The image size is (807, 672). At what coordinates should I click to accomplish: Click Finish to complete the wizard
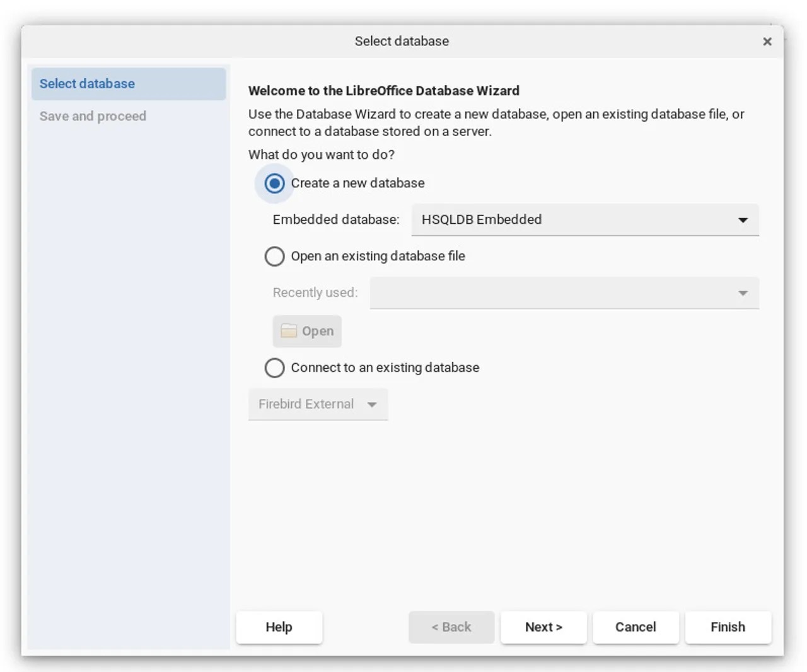pos(728,627)
